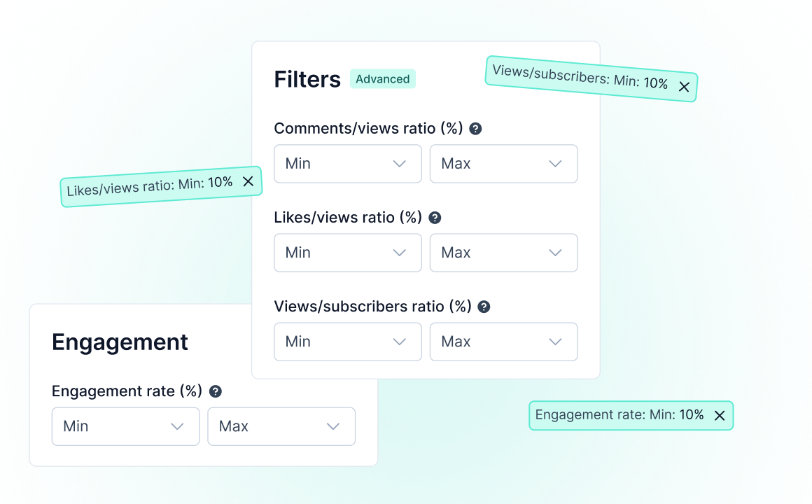Click the Views/subscribers: Min: 10% tag label
The width and height of the screenshot is (812, 504).
[580, 77]
